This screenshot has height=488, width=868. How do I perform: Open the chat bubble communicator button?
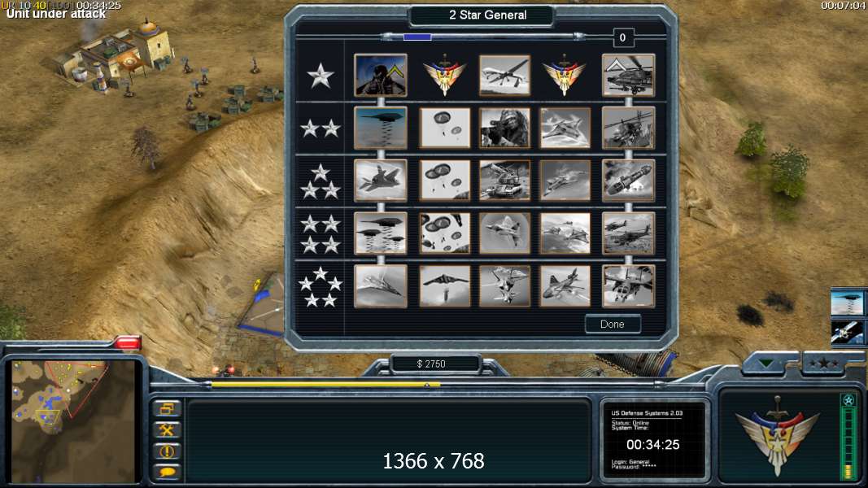(x=167, y=472)
